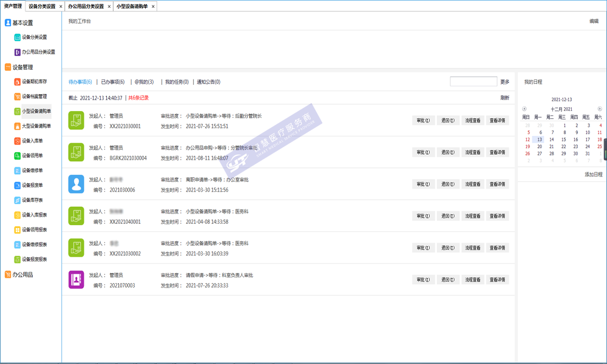Close the 设备分类设置 tab
The height and width of the screenshot is (364, 607).
(x=59, y=7)
